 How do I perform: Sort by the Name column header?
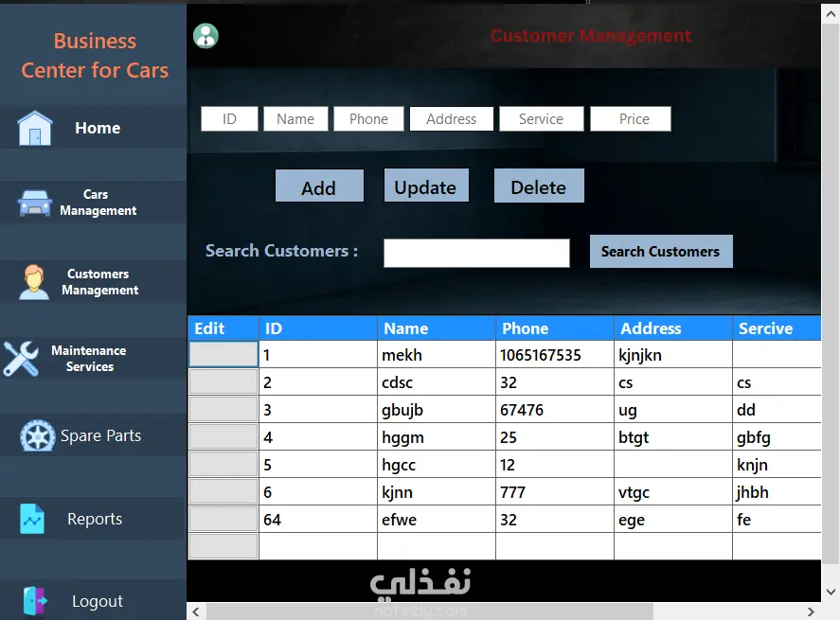437,328
